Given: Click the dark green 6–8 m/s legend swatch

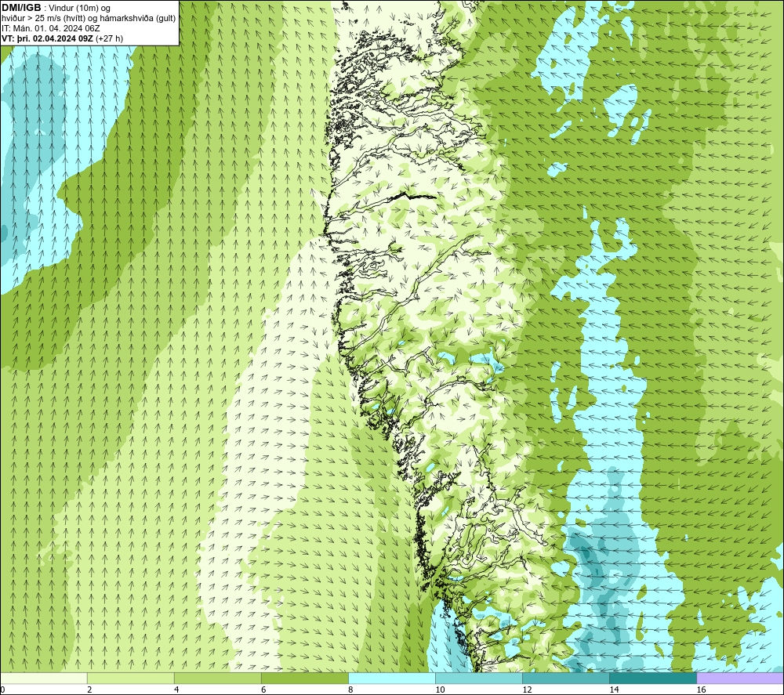Looking at the screenshot, I should [x=305, y=679].
